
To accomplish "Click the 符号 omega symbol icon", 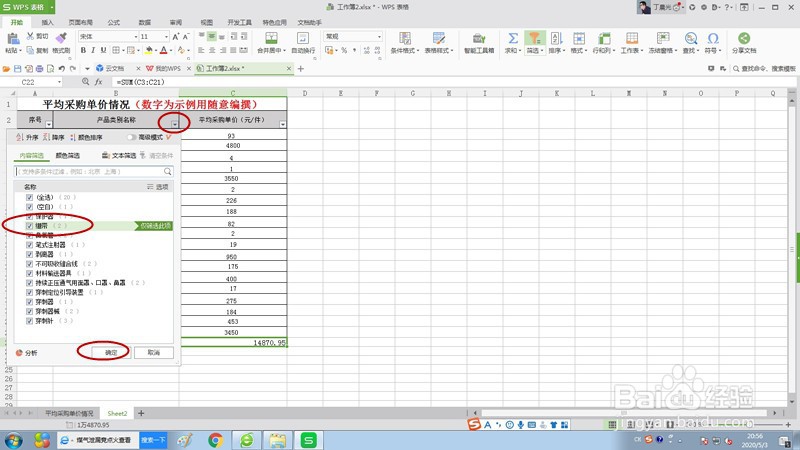I will pyautogui.click(x=713, y=38).
